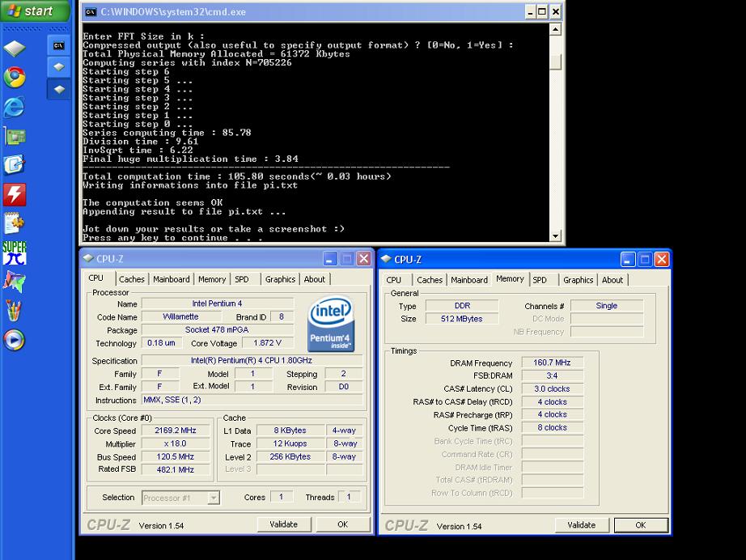Launch CPU-Z from the quick launch chip icon
The width and height of the screenshot is (746, 560).
(15, 48)
